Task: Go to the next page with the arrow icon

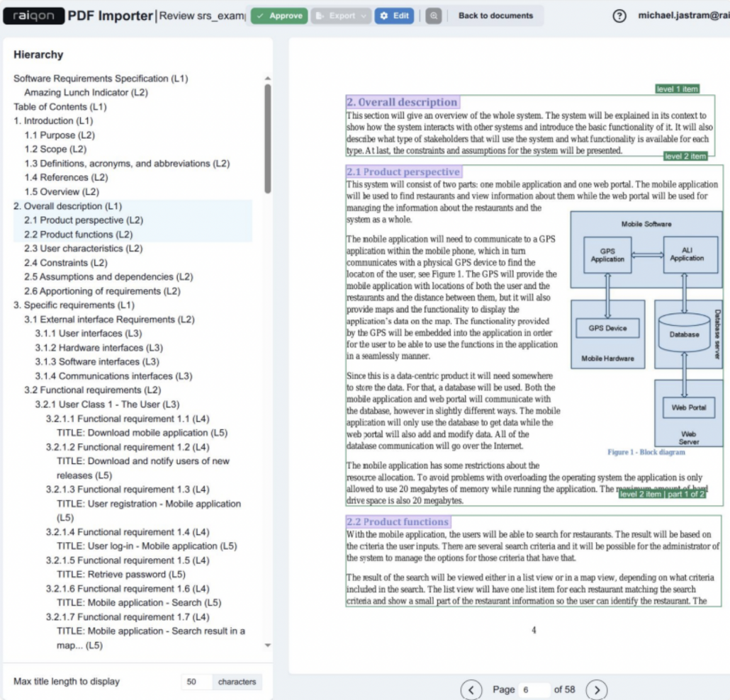Action: [597, 689]
